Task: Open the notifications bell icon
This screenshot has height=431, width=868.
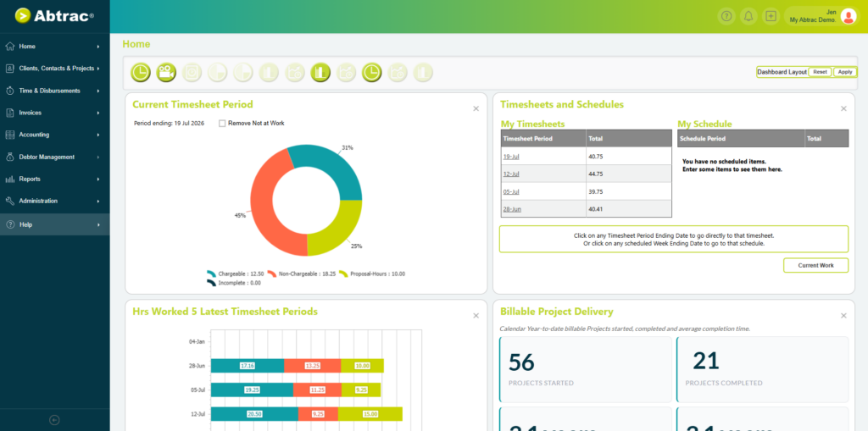Action: tap(748, 17)
